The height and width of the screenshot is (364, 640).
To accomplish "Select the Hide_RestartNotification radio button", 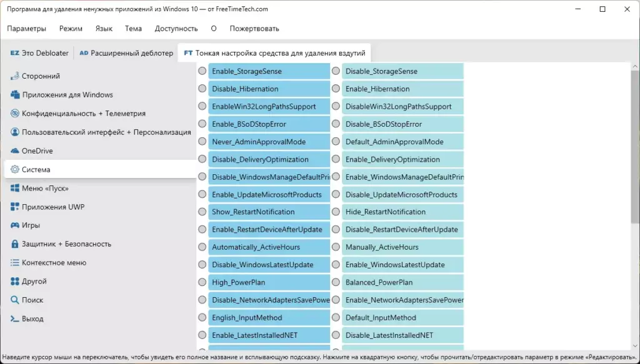I will click(x=336, y=212).
